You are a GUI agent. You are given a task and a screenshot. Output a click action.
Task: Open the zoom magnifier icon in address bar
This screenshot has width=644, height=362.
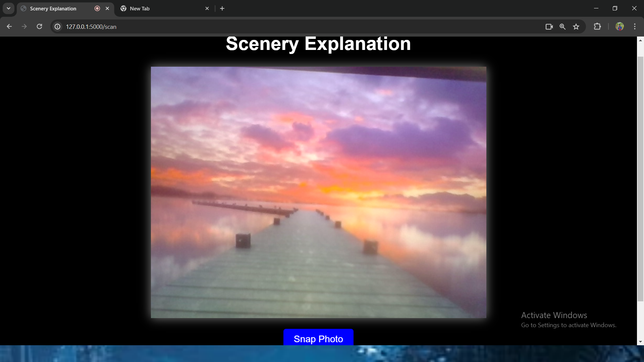[562, 26]
